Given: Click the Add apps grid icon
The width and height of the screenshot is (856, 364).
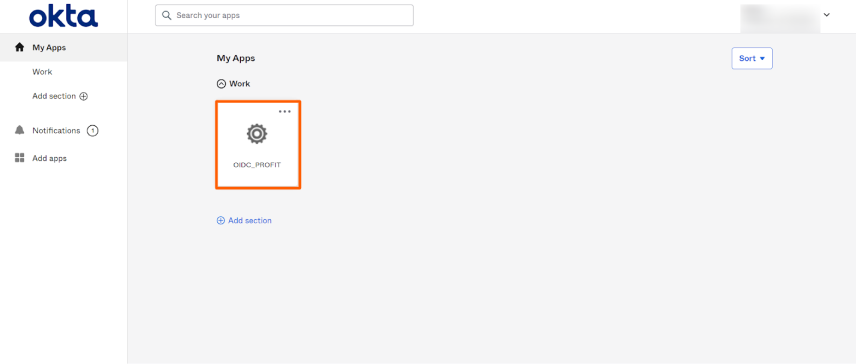Looking at the screenshot, I should tap(20, 158).
